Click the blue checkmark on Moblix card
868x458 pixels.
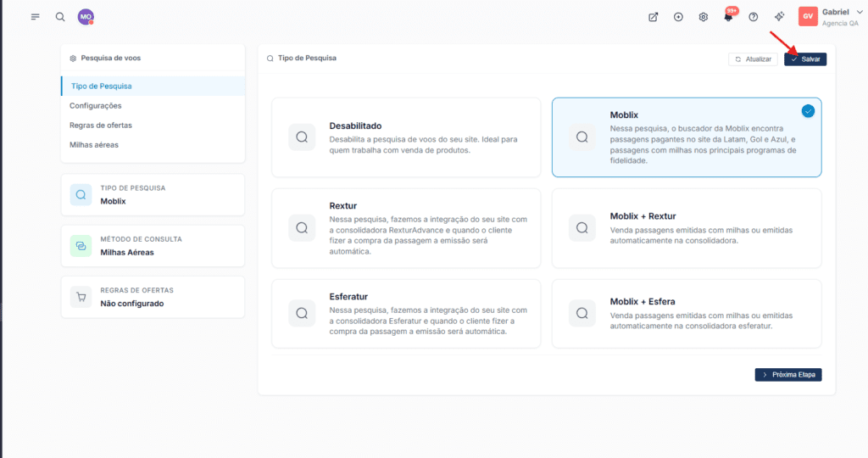pyautogui.click(x=808, y=111)
